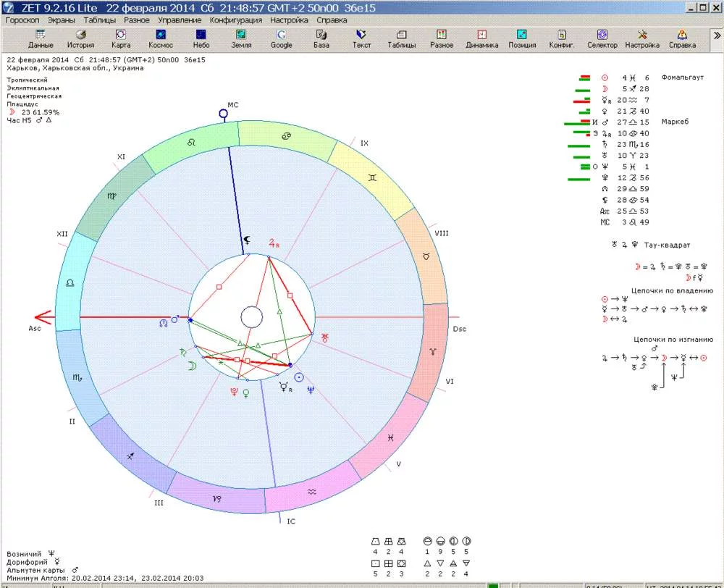Image resolution: width=724 pixels, height=588 pixels.
Task: Open the Небо sky view
Action: pos(201,38)
